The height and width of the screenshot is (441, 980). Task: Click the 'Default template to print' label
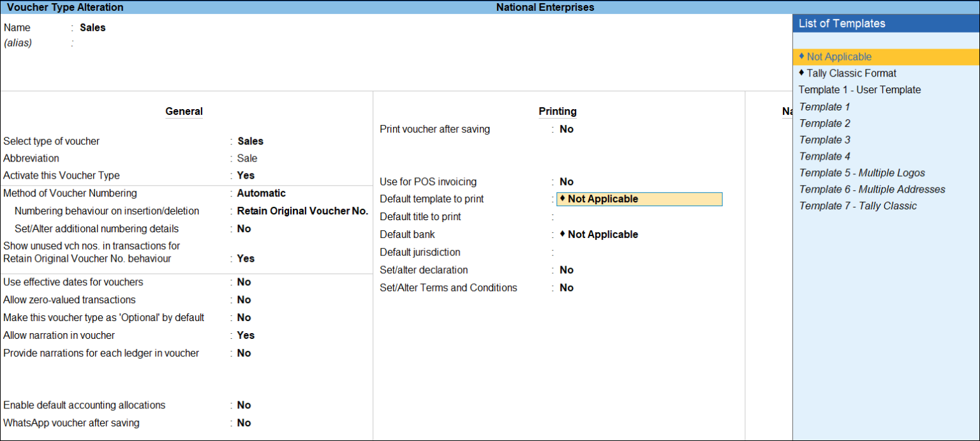click(x=432, y=199)
